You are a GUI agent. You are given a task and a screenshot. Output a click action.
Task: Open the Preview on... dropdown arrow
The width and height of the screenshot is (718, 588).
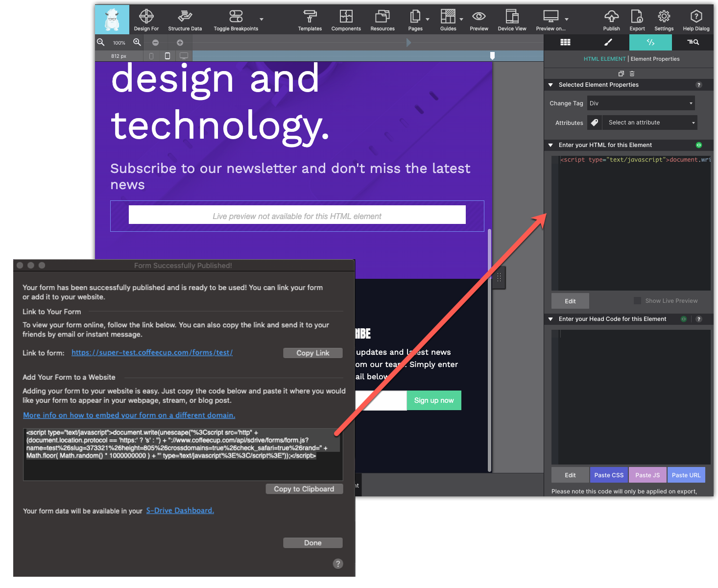click(567, 20)
